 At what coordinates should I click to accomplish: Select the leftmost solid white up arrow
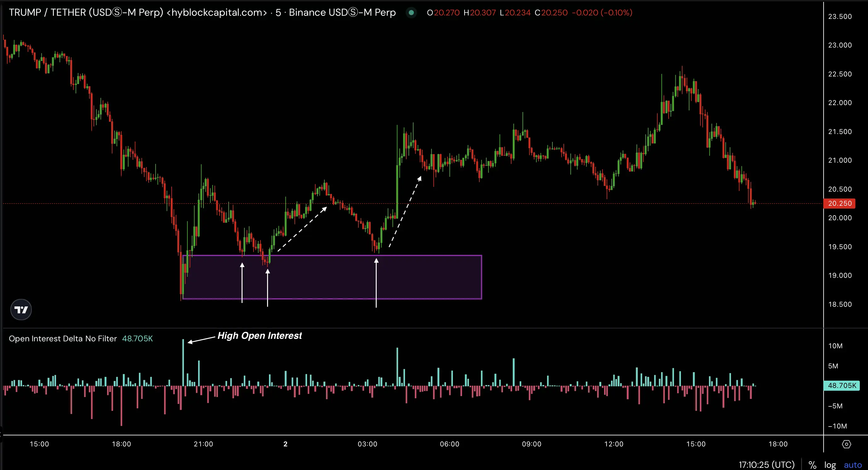click(x=242, y=283)
